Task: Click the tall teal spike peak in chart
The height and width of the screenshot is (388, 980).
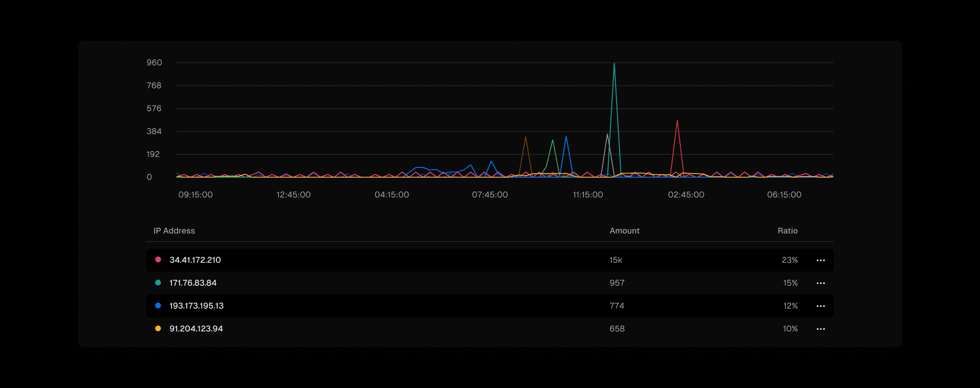Action: click(614, 64)
